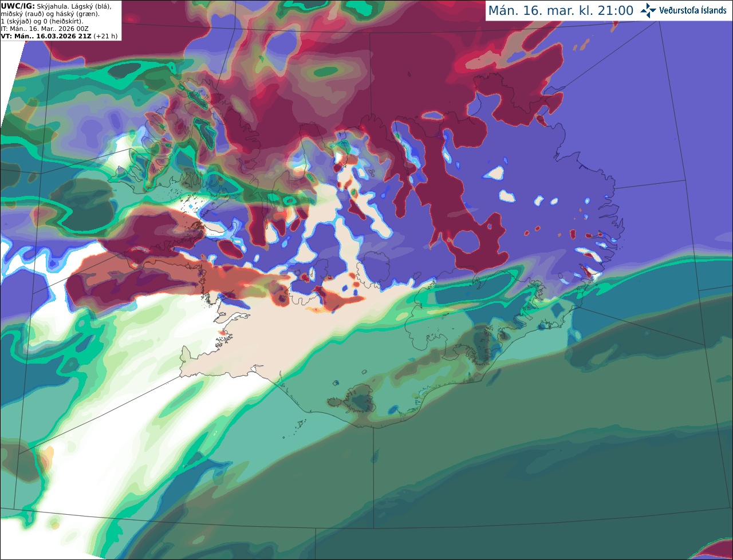Click the Veðurstofa Íslands star logo icon

pyautogui.click(x=649, y=10)
